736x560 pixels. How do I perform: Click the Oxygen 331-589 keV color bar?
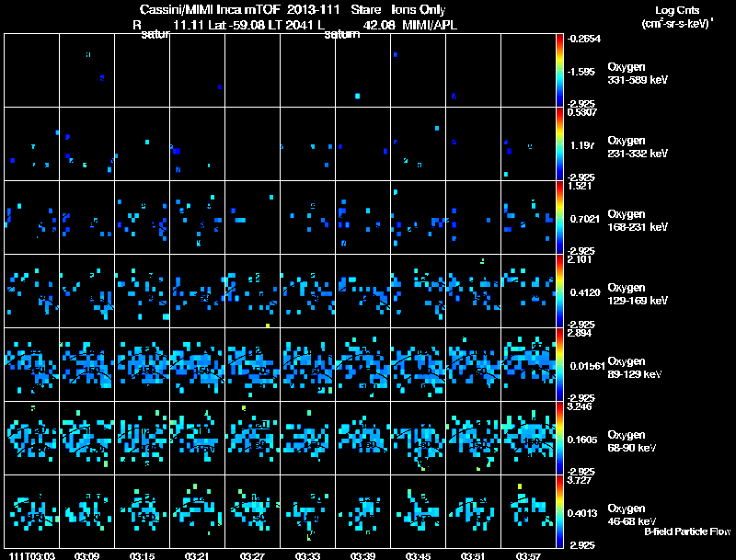[559, 71]
